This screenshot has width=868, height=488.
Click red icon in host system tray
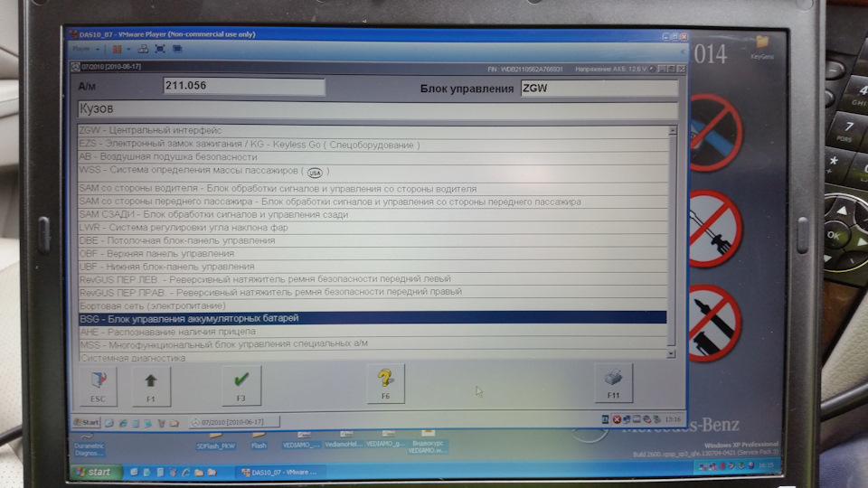[722, 466]
